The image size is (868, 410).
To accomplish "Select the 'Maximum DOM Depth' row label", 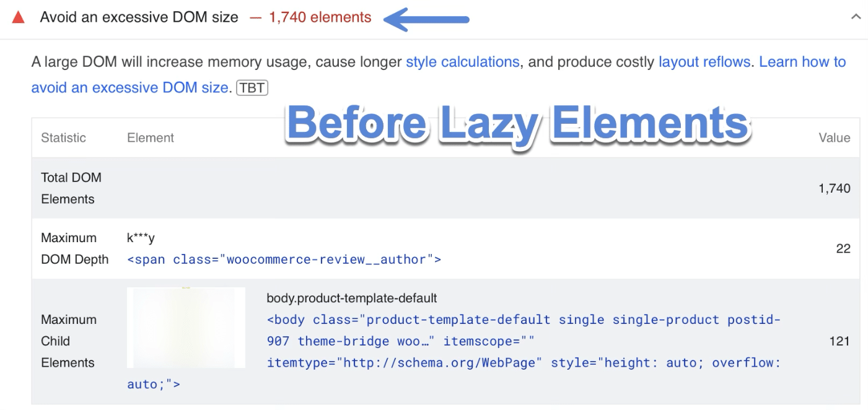I will pos(74,248).
